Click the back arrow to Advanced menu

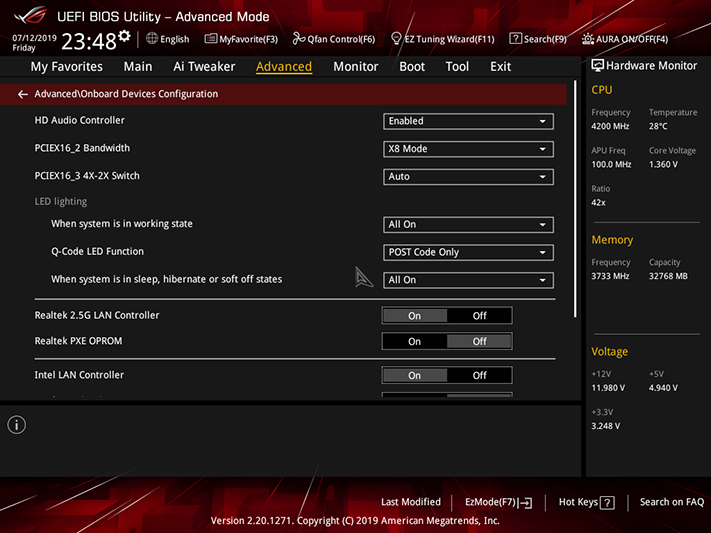point(22,94)
